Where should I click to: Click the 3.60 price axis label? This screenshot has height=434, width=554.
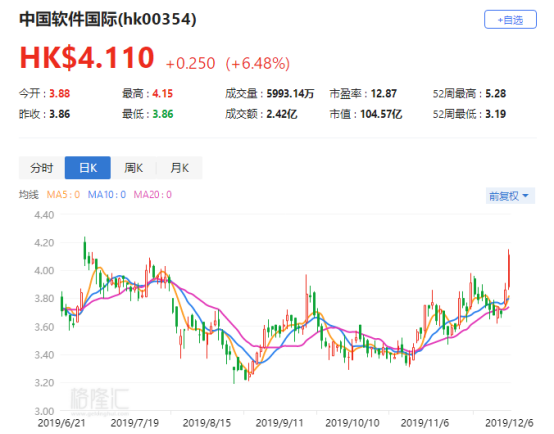44,327
